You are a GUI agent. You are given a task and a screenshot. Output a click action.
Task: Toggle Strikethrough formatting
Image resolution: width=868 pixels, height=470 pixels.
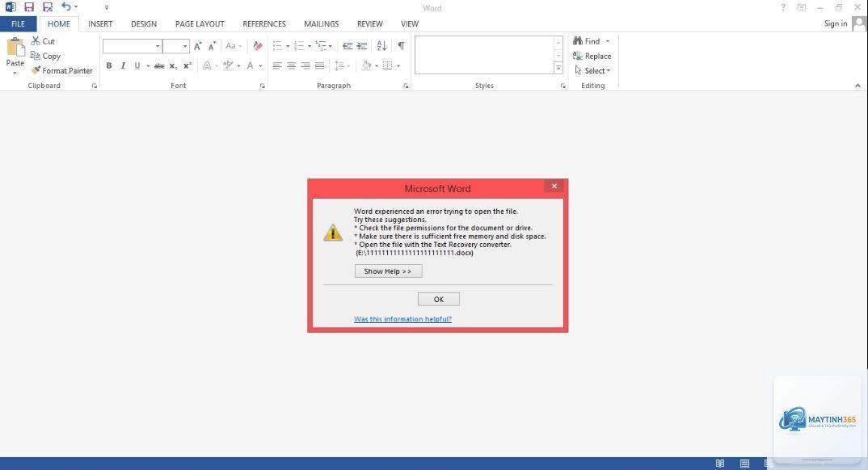tap(159, 65)
